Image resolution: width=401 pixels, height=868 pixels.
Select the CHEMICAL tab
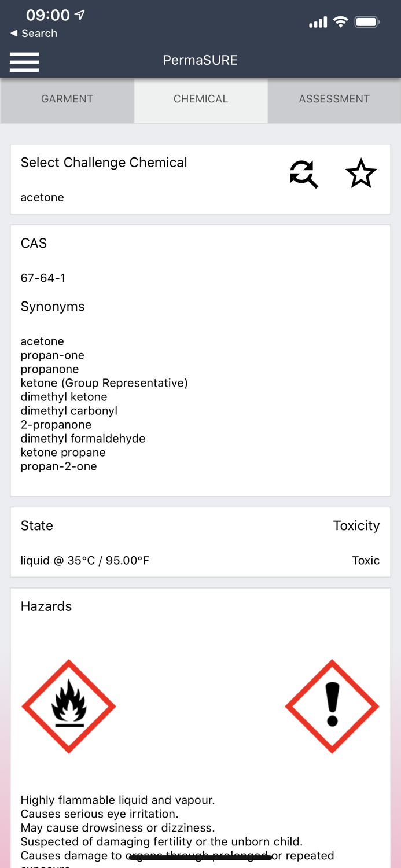201,99
